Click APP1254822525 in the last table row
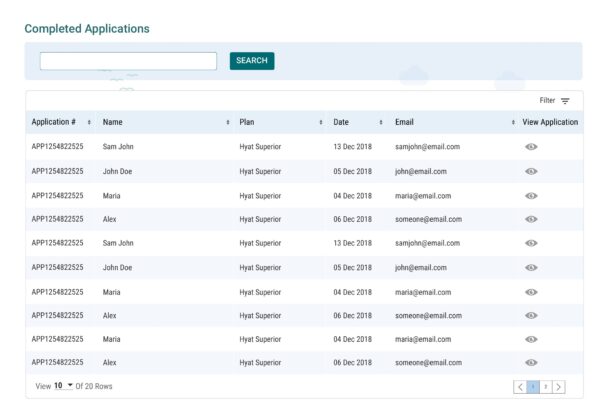This screenshot has height=400, width=600. click(57, 362)
